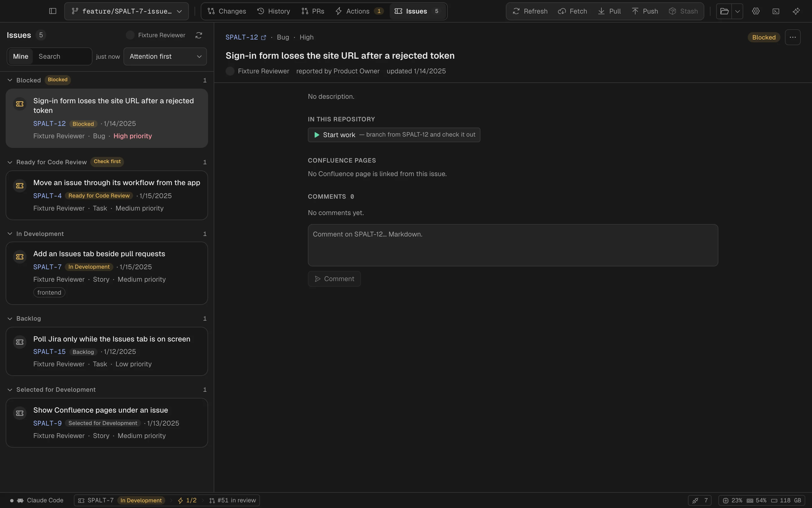Viewport: 812px width, 508px height.
Task: Open dropdown arrow beside folder icon
Action: [737, 11]
